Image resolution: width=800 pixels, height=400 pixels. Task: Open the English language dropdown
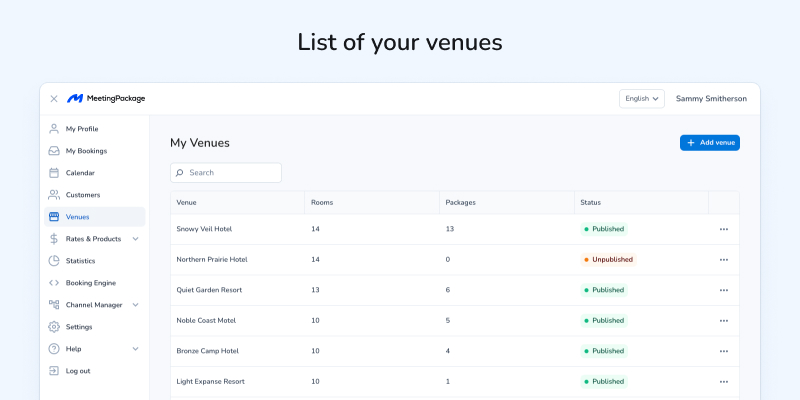(642, 99)
